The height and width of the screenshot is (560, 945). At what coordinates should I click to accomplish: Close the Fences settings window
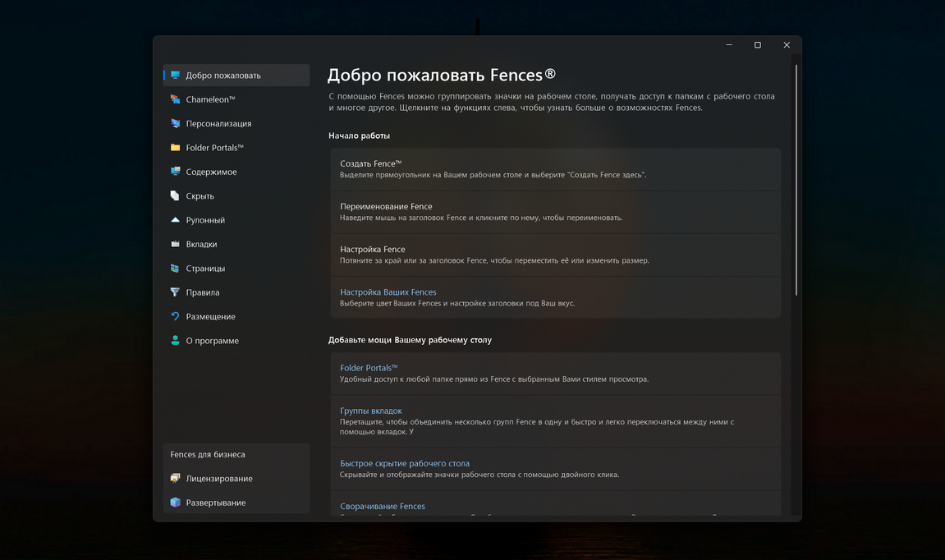(787, 45)
